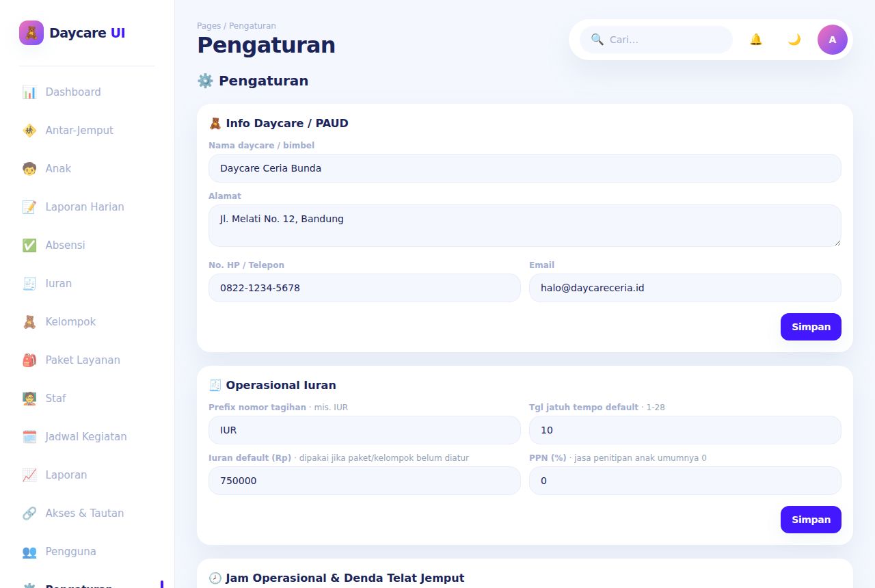Screen dimensions: 875x588
Task: Click the Akses & Tautan link icon
Action: (29, 513)
